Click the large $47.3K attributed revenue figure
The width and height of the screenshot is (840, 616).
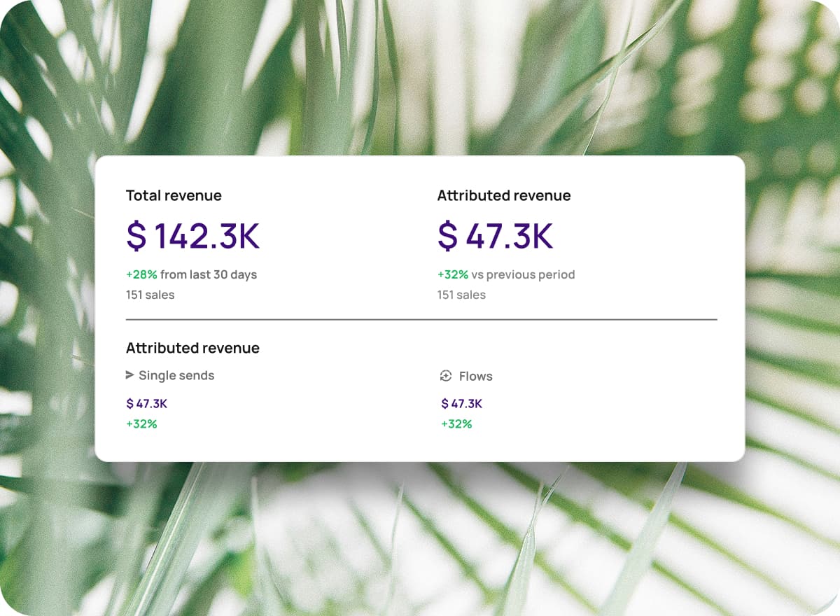point(496,236)
